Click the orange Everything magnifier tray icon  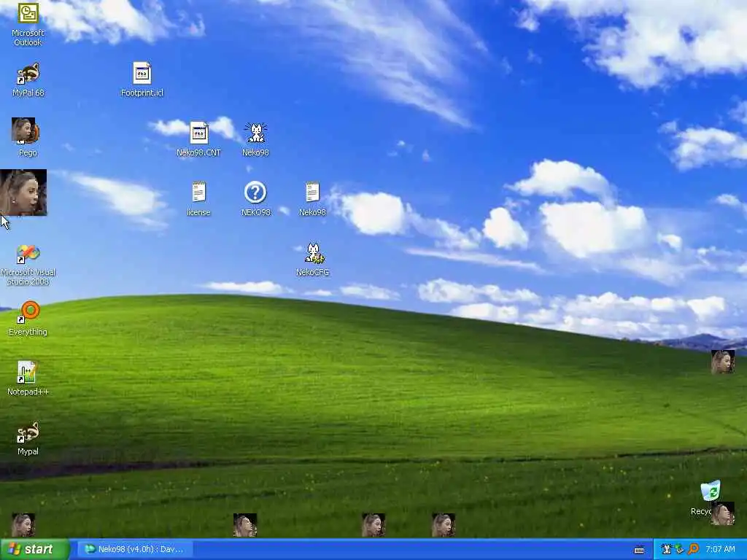[693, 549]
